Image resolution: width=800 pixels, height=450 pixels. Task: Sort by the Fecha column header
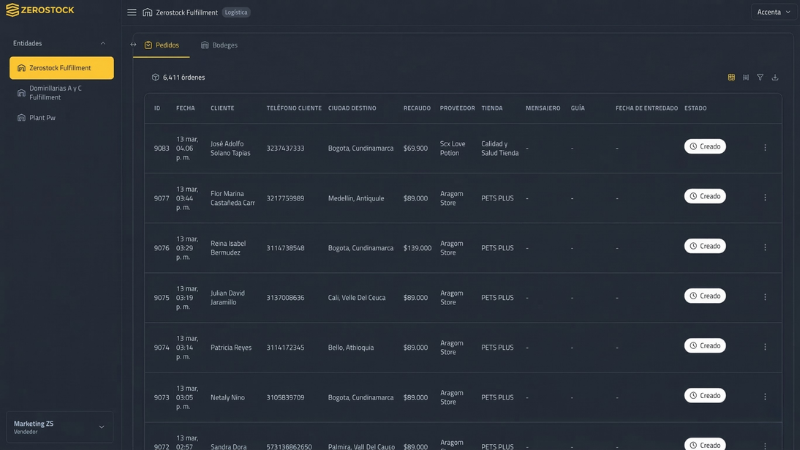point(186,108)
